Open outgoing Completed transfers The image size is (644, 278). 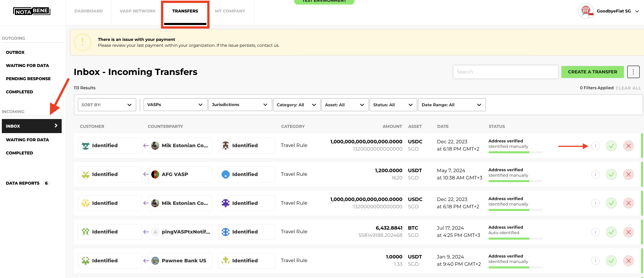pos(19,92)
